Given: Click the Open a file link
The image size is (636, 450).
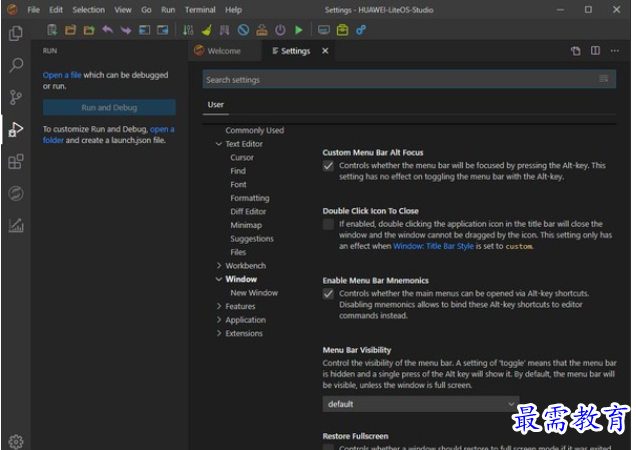Looking at the screenshot, I should (x=62, y=75).
